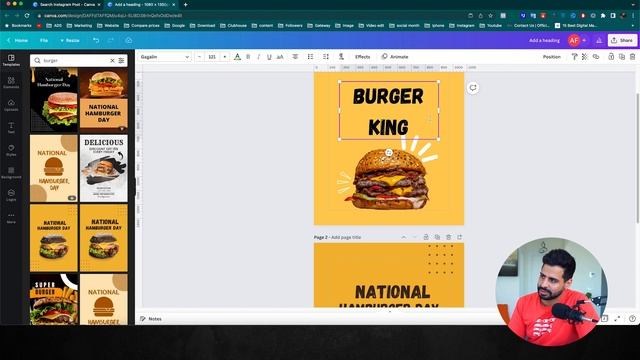Viewport: 640px width, 360px height.
Task: Change text alignment
Action: (x=295, y=57)
